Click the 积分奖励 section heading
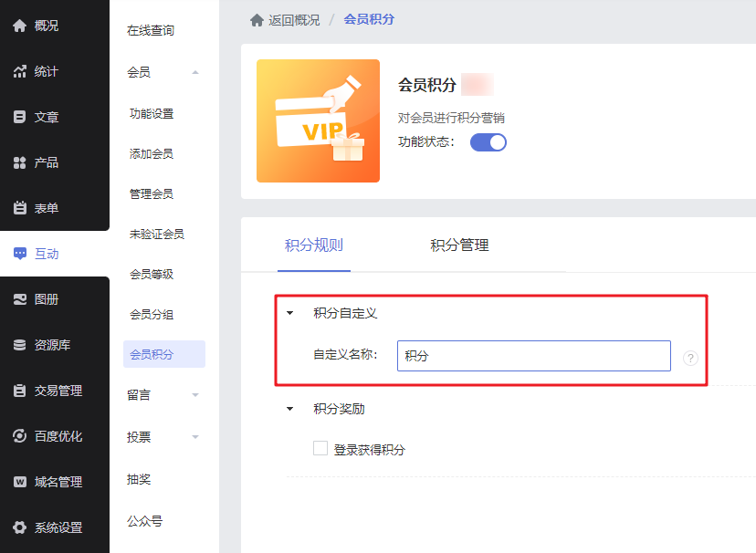The height and width of the screenshot is (553, 756). click(339, 409)
